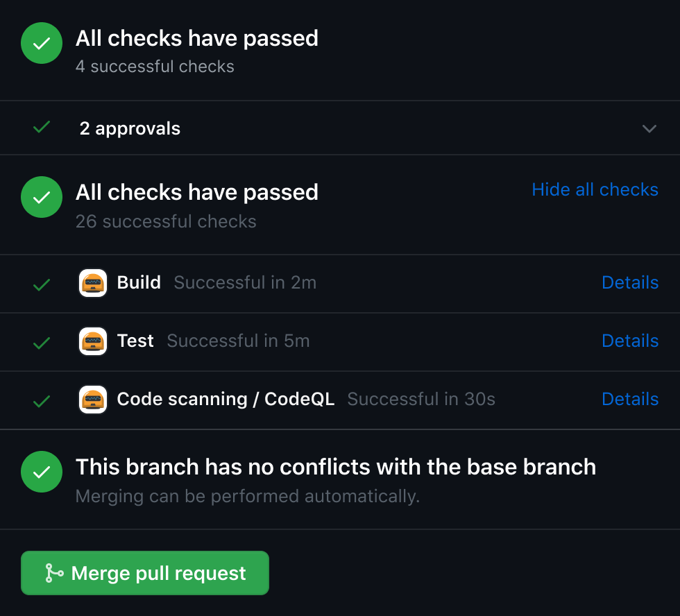Open Details for the Build check
The width and height of the screenshot is (680, 616).
[630, 282]
